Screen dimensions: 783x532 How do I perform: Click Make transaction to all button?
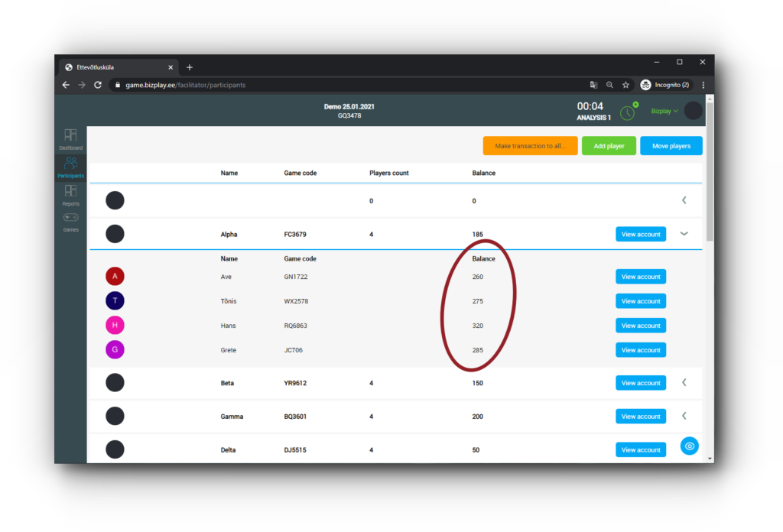pos(530,146)
